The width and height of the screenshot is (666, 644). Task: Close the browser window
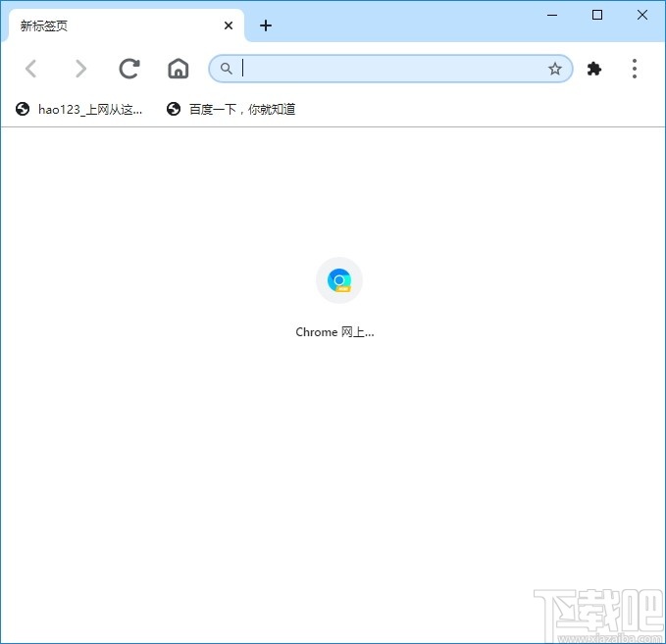pos(642,16)
